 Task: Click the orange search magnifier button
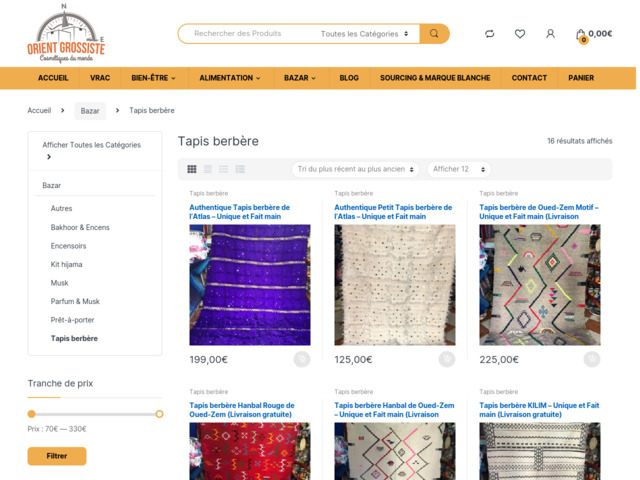[x=434, y=34]
